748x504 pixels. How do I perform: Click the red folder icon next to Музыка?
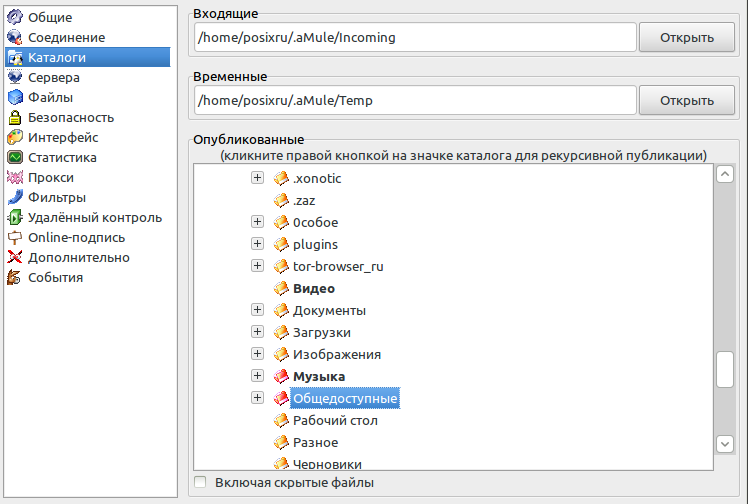[x=281, y=376]
